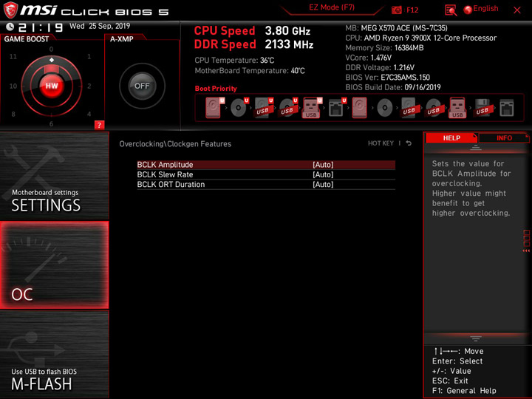This screenshot has height=399, width=532.
Task: Select the UEFI CD/DVD boot icon
Action: [239, 108]
